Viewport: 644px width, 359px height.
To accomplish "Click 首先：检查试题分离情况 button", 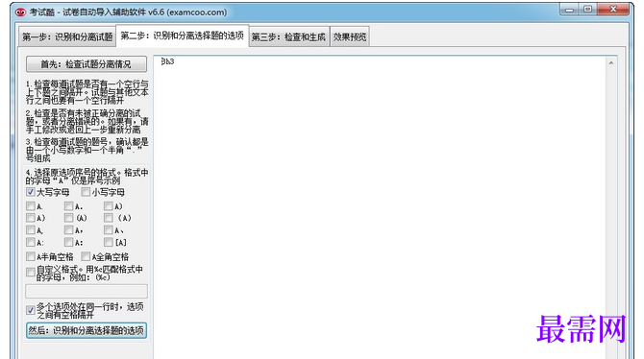I will pos(87,64).
